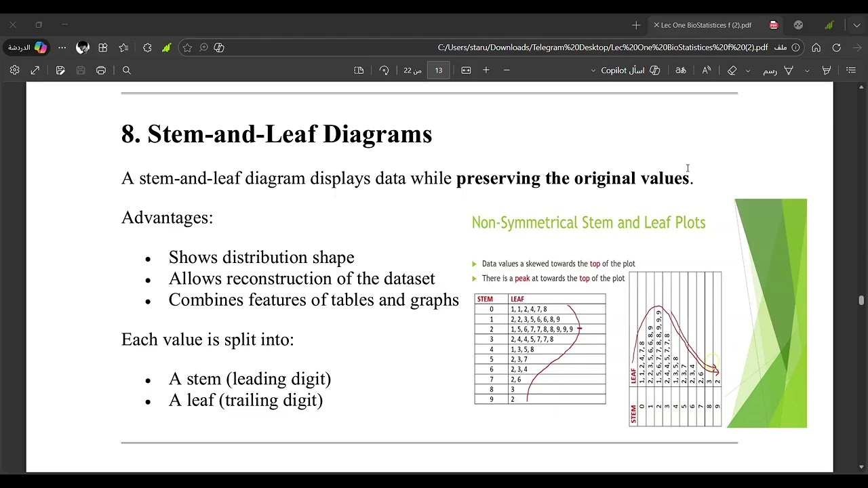The height and width of the screenshot is (488, 868).
Task: Open the Copilot chat button
Action: [28, 47]
